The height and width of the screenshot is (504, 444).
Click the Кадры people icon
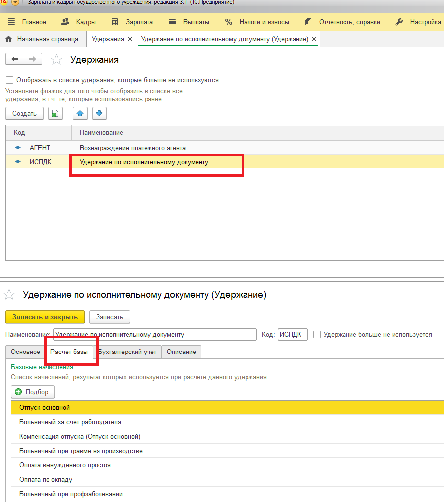pos(65,22)
